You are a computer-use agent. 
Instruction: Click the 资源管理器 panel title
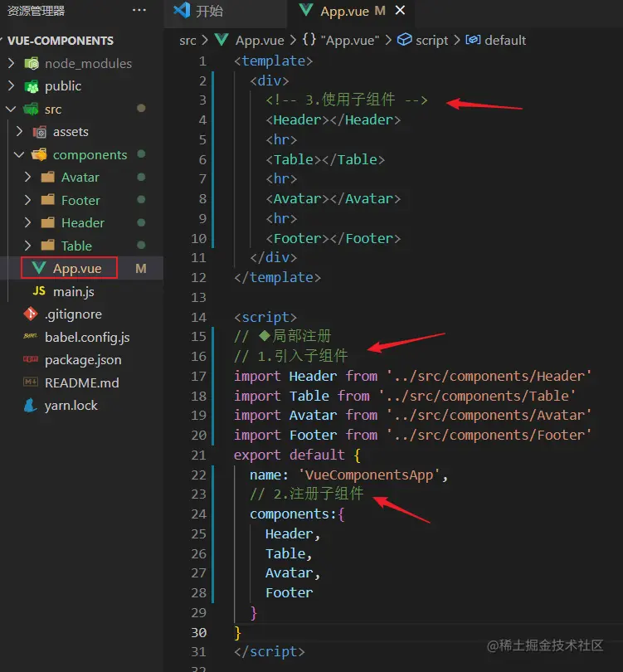36,10
